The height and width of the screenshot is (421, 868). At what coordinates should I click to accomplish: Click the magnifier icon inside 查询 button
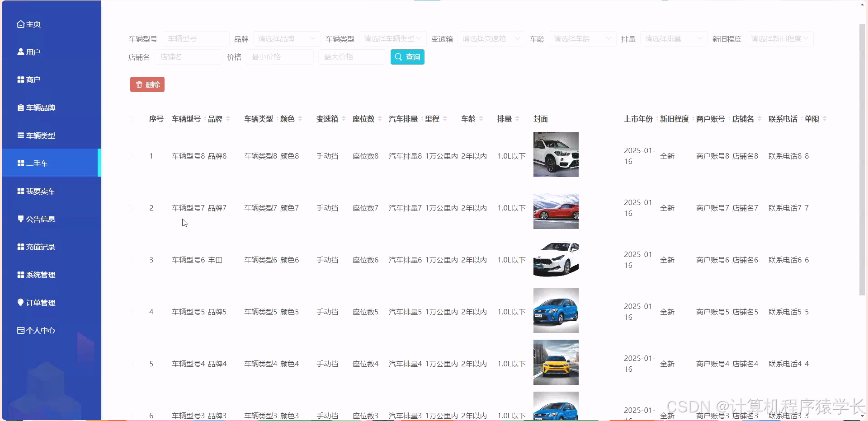[398, 57]
